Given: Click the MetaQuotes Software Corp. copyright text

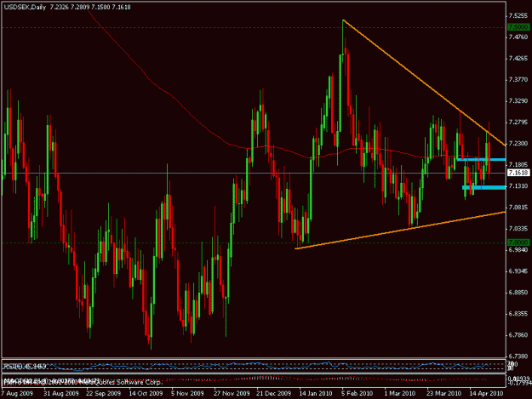Looking at the screenshot, I should [x=82, y=382].
